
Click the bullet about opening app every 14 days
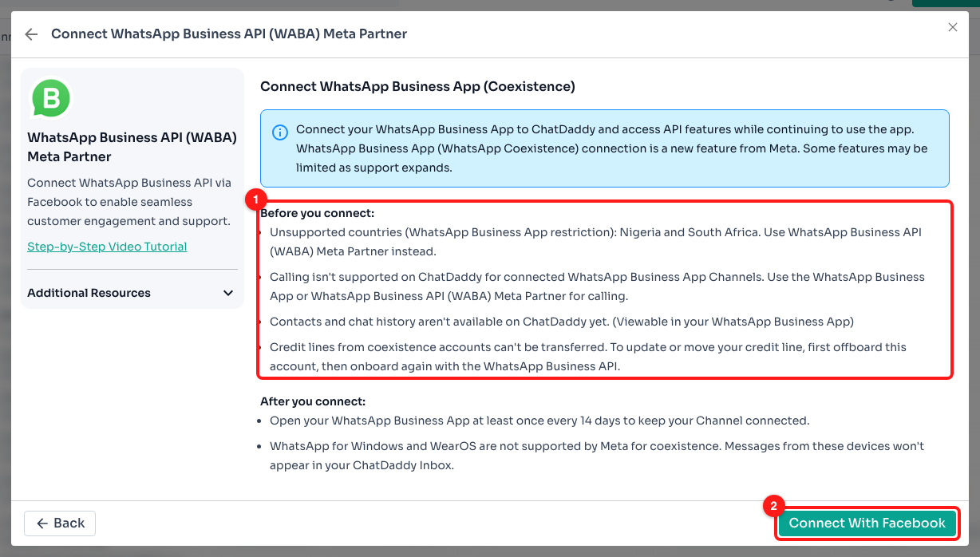(539, 421)
